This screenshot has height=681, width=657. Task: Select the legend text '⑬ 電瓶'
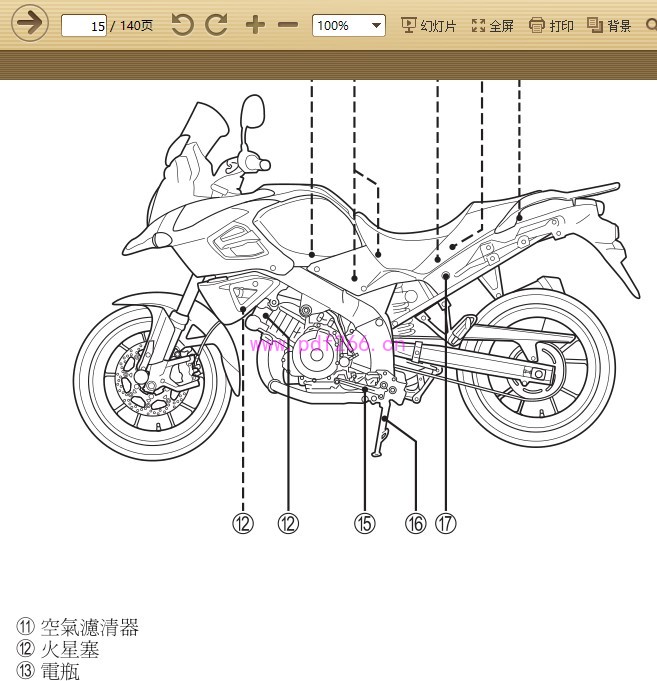click(48, 671)
